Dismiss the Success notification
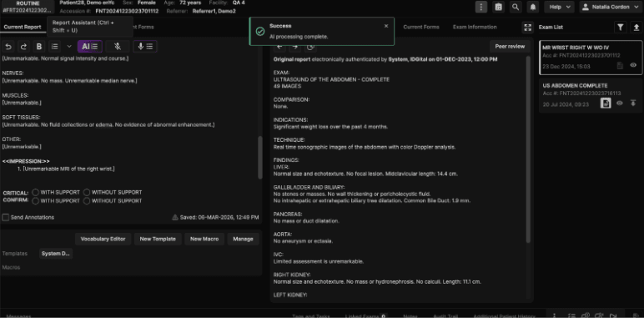This screenshot has height=318, width=644. pyautogui.click(x=386, y=26)
